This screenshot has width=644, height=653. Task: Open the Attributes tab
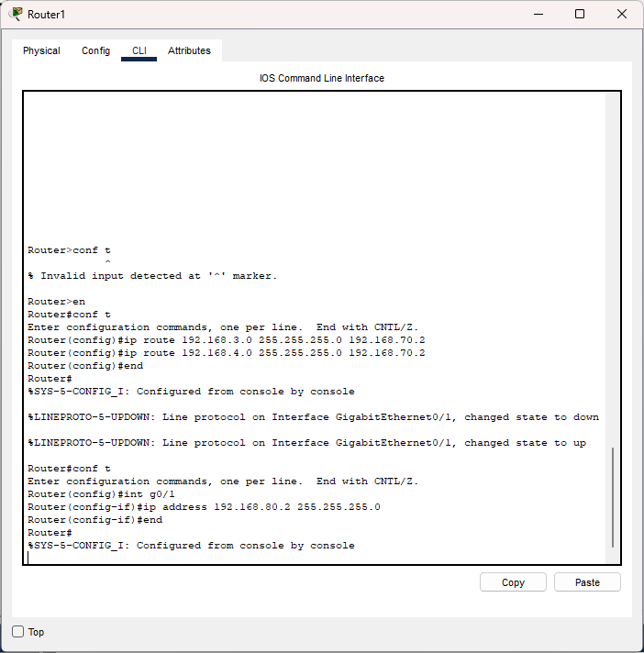click(189, 50)
